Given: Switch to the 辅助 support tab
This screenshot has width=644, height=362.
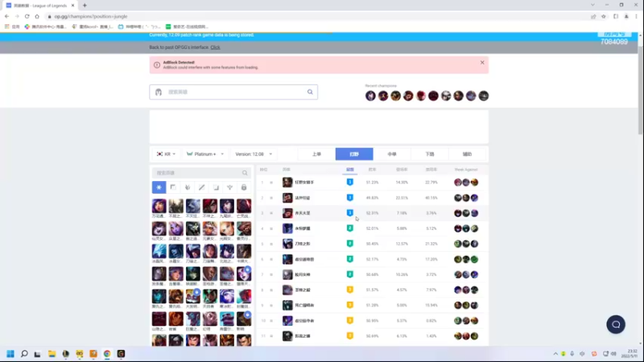Looking at the screenshot, I should [x=468, y=154].
